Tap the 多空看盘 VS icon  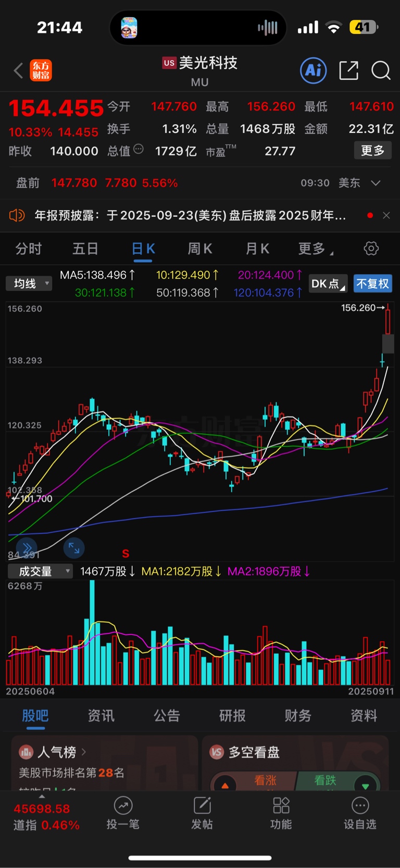coord(217,752)
